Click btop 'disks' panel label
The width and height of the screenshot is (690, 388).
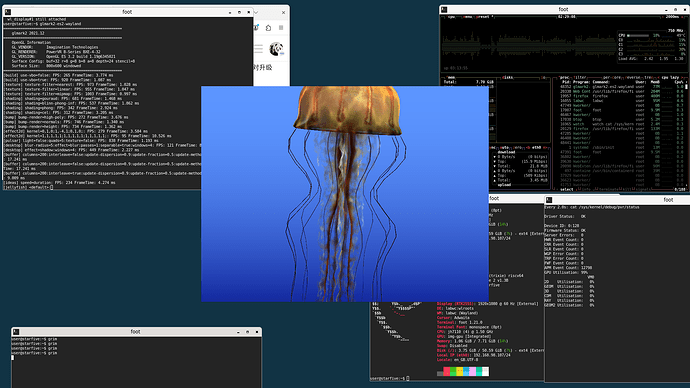507,77
